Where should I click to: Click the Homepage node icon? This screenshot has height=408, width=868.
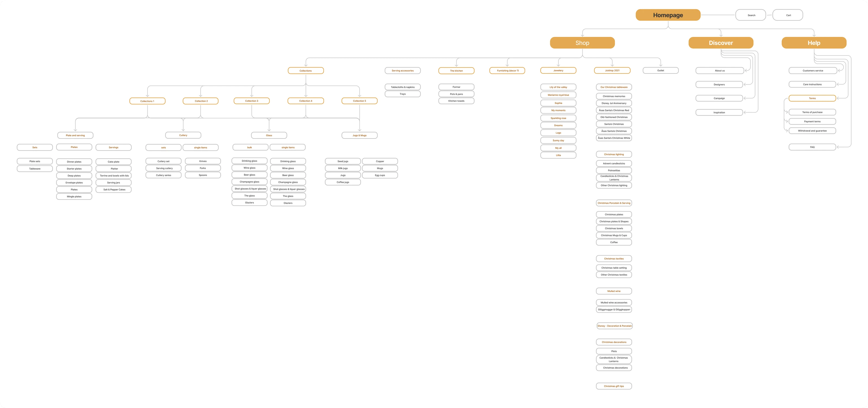pyautogui.click(x=668, y=15)
